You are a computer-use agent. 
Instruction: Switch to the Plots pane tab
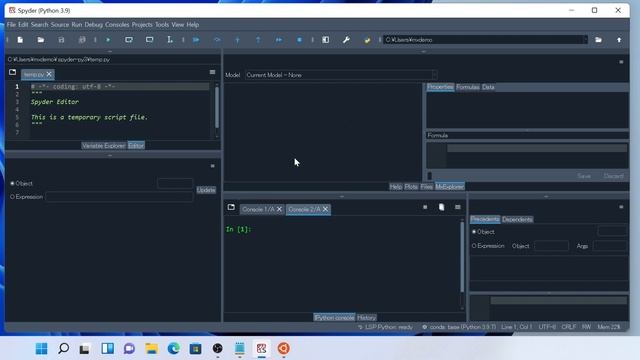[x=411, y=187]
